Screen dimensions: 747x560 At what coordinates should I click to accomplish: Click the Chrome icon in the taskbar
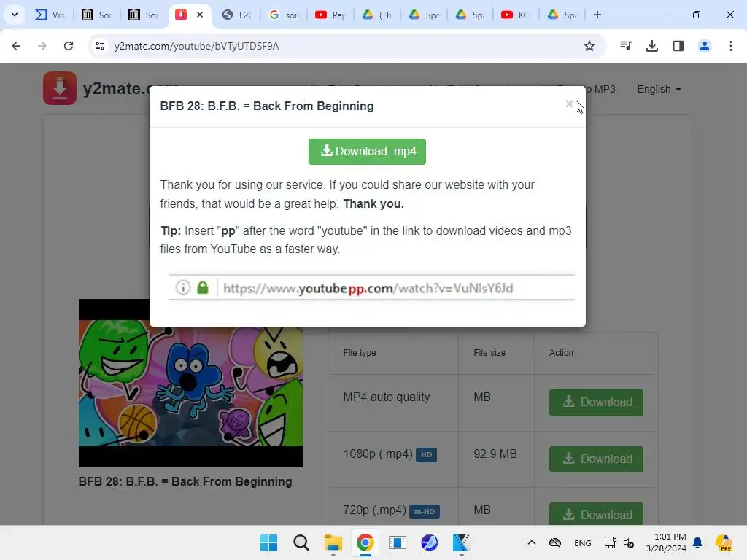(x=365, y=542)
